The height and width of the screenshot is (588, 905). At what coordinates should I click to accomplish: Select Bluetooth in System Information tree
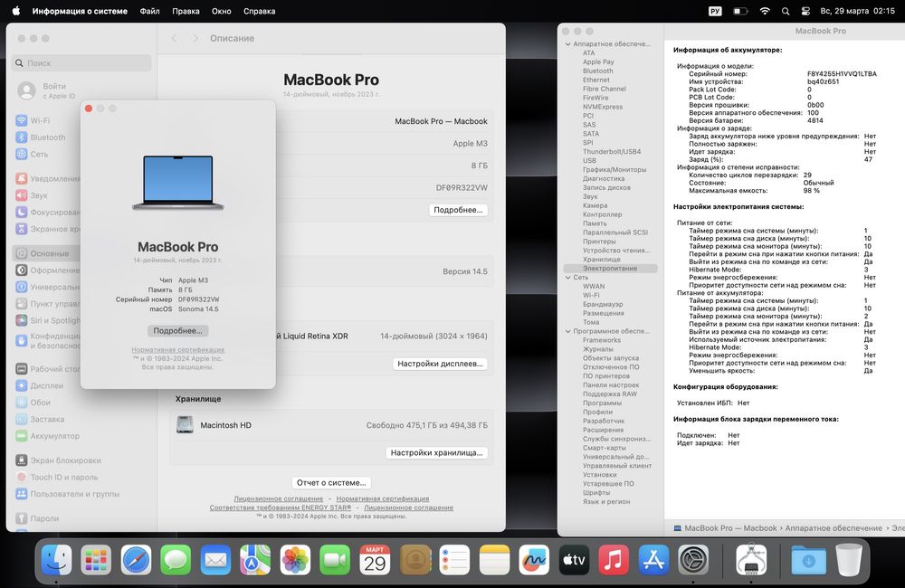pyautogui.click(x=598, y=71)
